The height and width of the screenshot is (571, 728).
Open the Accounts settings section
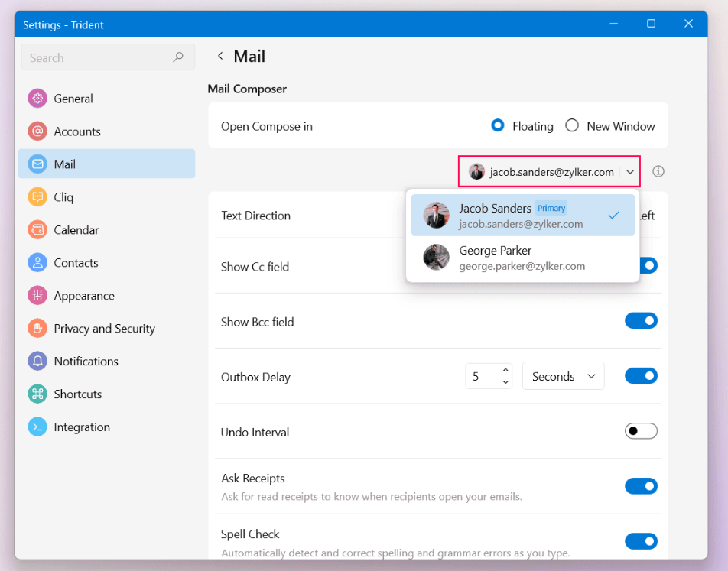[x=106, y=131]
